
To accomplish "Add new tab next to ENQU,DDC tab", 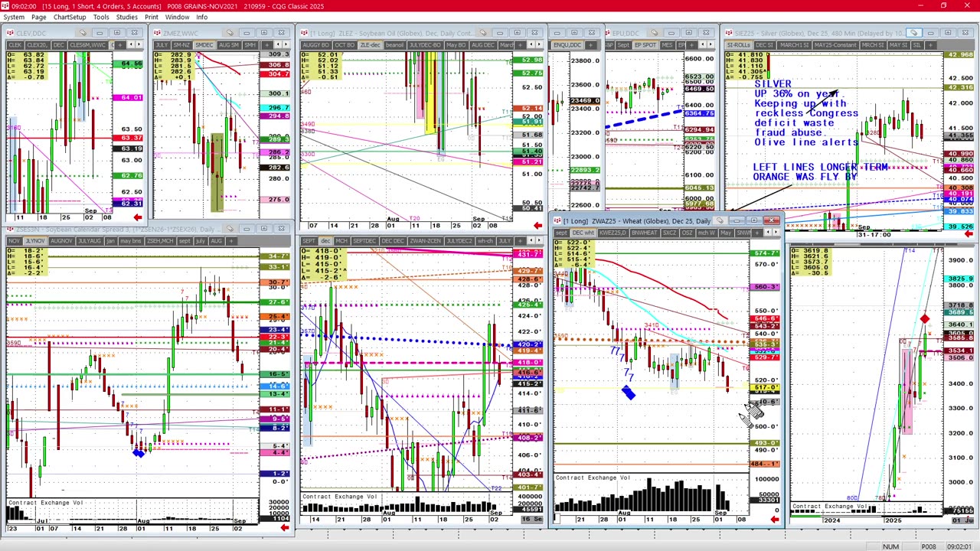I will [590, 45].
